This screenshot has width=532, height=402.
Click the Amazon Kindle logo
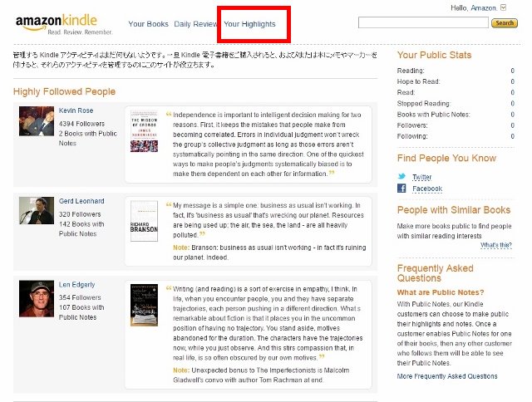(63, 24)
